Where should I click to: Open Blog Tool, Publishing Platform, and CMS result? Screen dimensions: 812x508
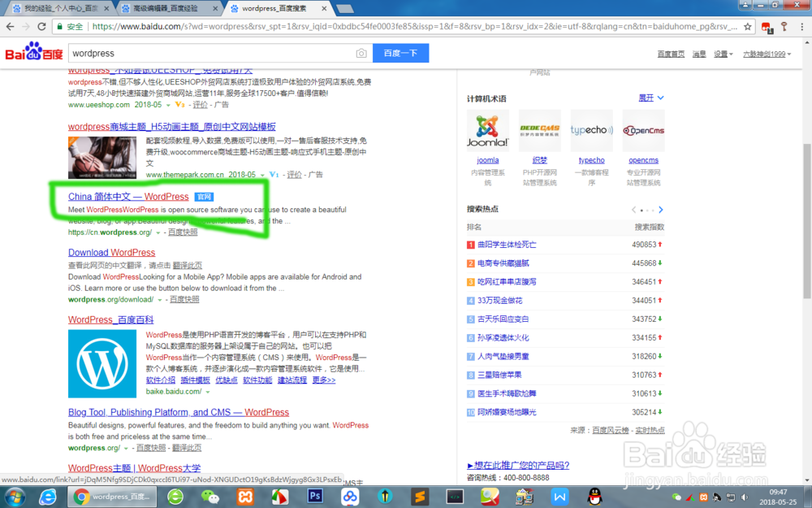point(179,412)
